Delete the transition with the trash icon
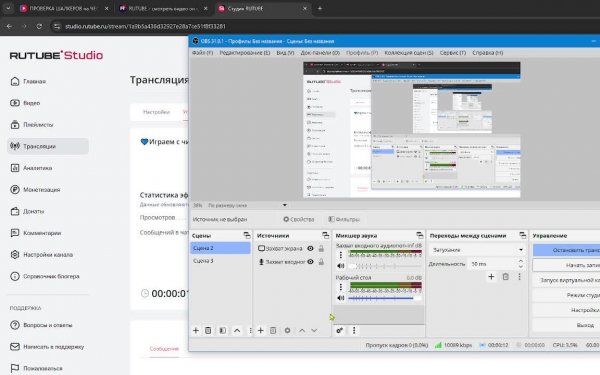 [x=505, y=276]
